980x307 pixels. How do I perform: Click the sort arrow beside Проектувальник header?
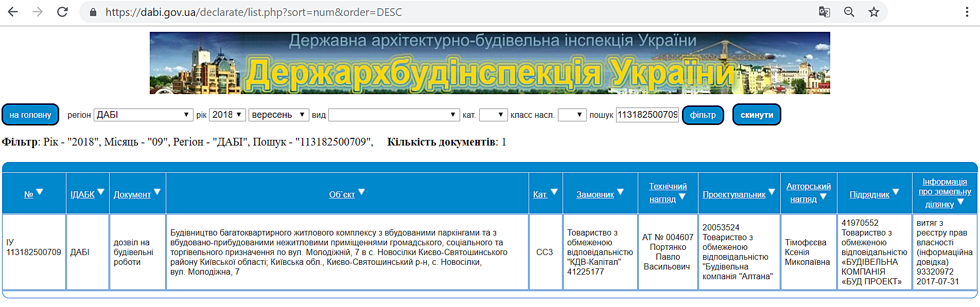[x=772, y=192]
